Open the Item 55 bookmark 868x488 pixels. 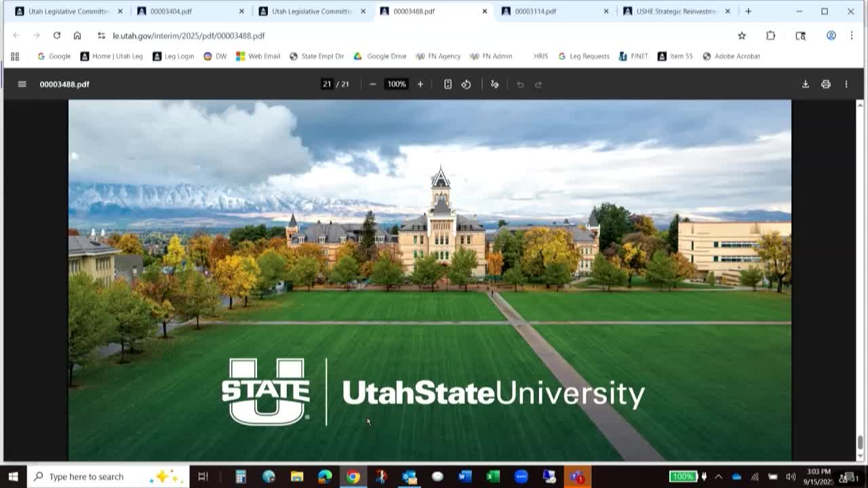(x=675, y=56)
